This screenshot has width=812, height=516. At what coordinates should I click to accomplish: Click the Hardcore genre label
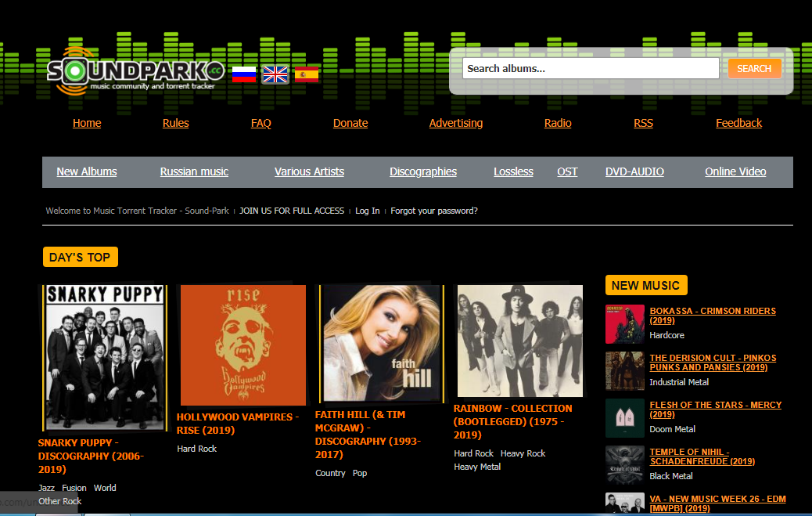click(666, 336)
